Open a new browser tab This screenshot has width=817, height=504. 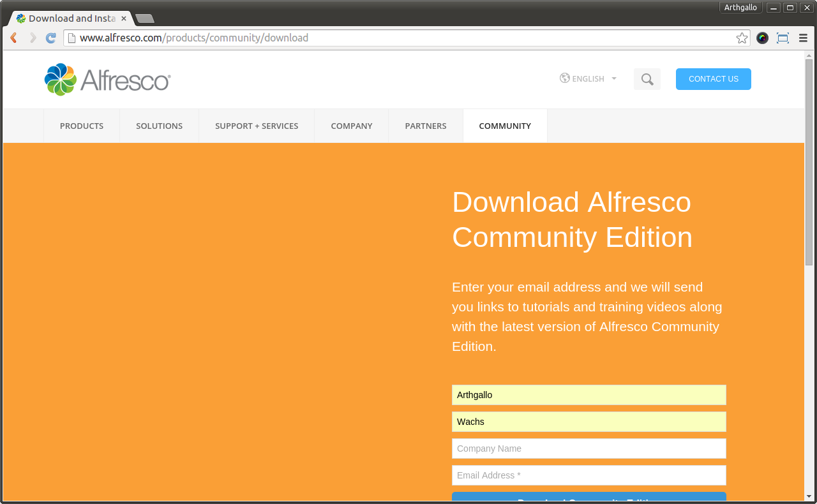coord(145,19)
